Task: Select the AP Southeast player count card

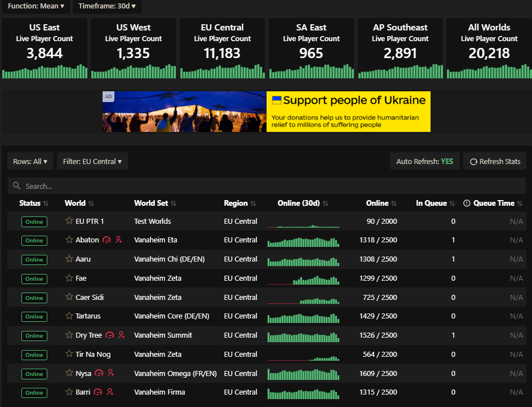Action: pyautogui.click(x=400, y=48)
